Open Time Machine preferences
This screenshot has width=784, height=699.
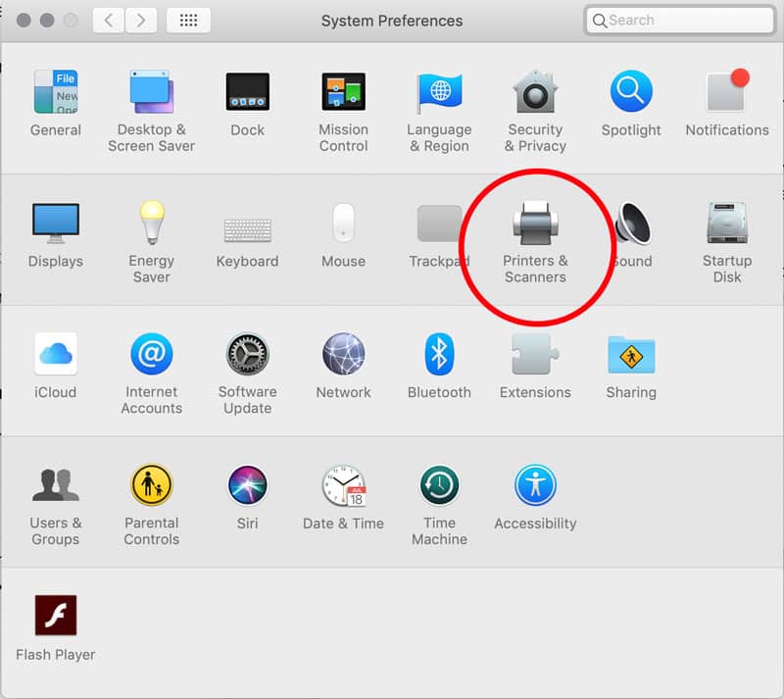[x=439, y=486]
